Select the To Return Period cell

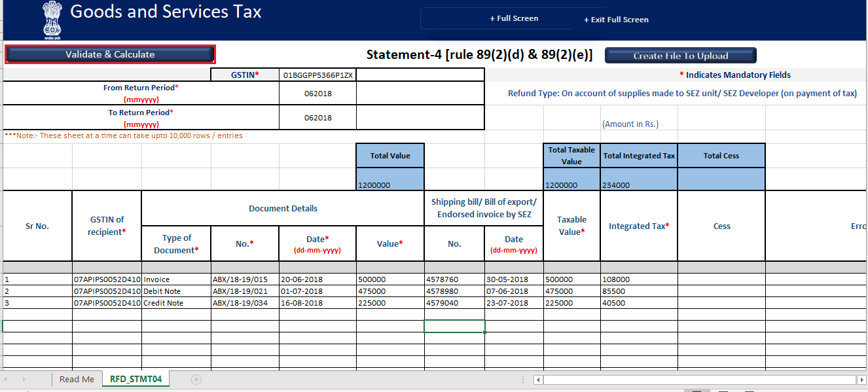tap(317, 118)
